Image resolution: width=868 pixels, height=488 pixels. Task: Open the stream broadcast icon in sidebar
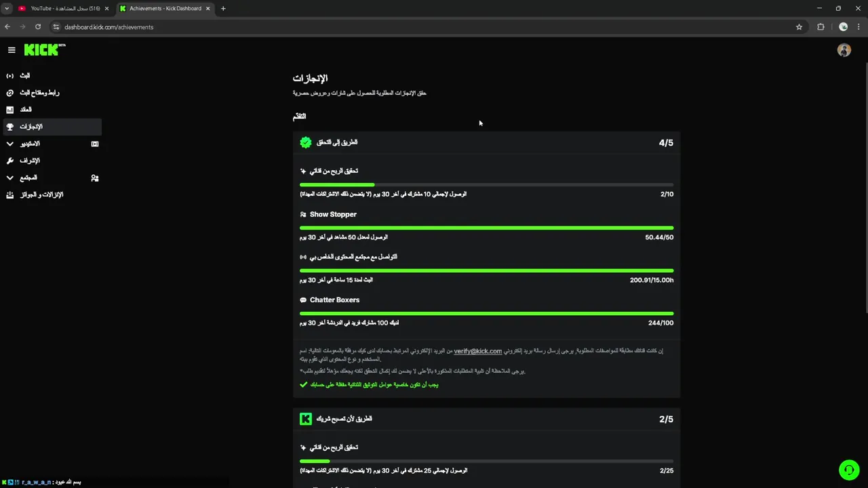[x=9, y=76]
